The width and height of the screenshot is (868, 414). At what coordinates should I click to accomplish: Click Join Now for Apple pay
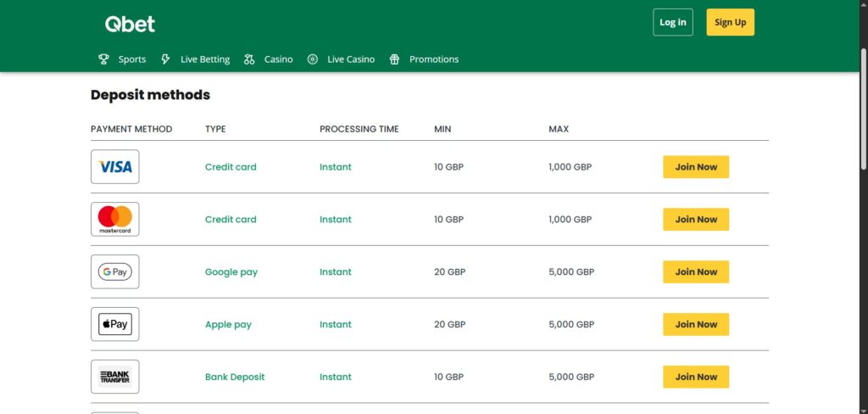click(695, 325)
